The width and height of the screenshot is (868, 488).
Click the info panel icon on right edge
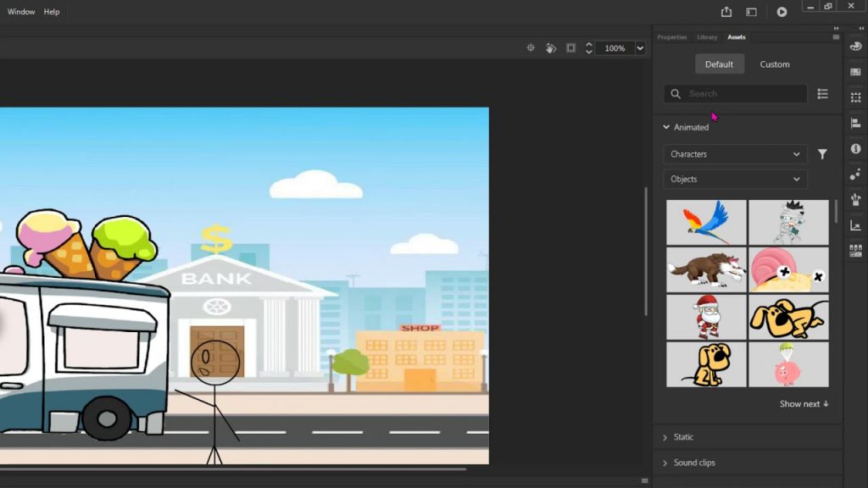pyautogui.click(x=855, y=149)
